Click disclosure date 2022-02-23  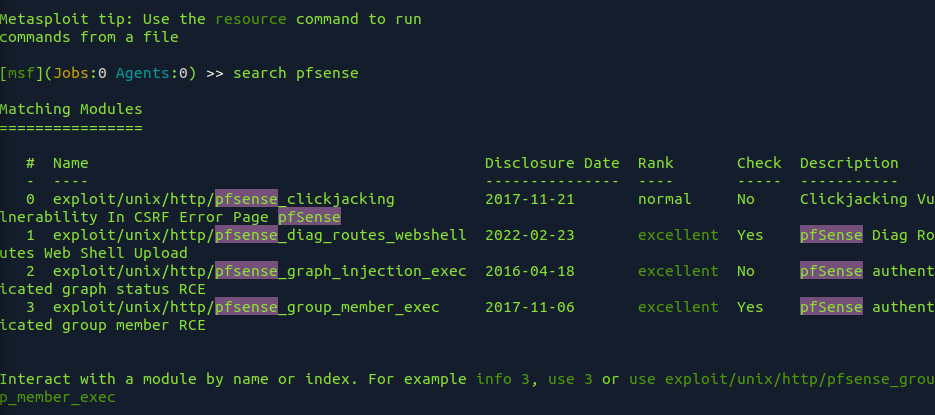pyautogui.click(x=530, y=235)
